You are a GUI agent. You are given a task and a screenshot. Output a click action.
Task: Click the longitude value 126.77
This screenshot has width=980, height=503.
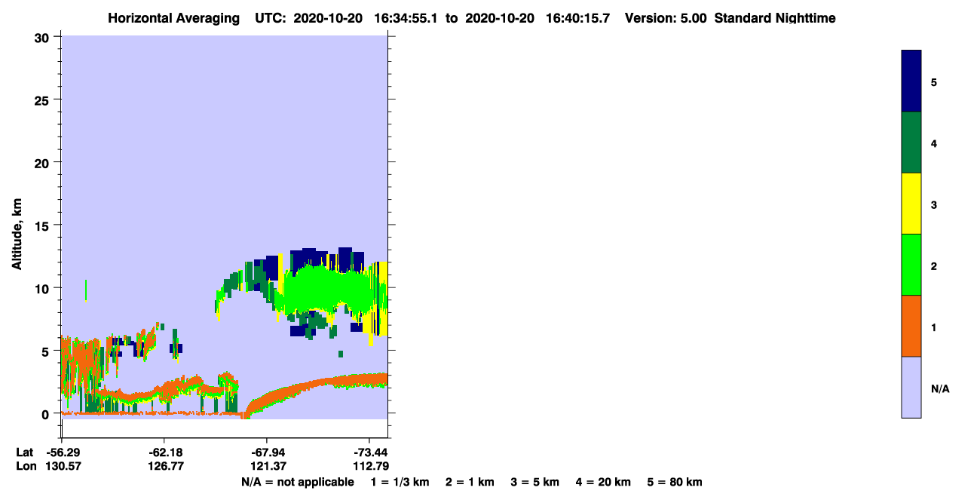coord(164,466)
